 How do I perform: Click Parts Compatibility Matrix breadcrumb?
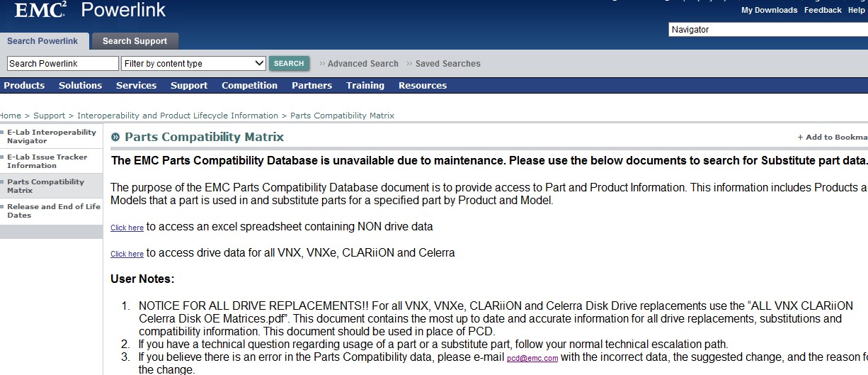click(x=342, y=116)
